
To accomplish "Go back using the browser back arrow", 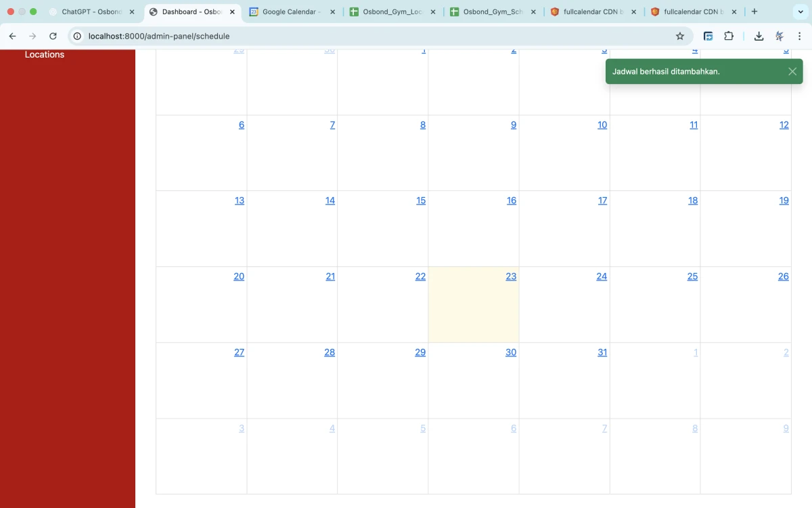I will click(12, 37).
